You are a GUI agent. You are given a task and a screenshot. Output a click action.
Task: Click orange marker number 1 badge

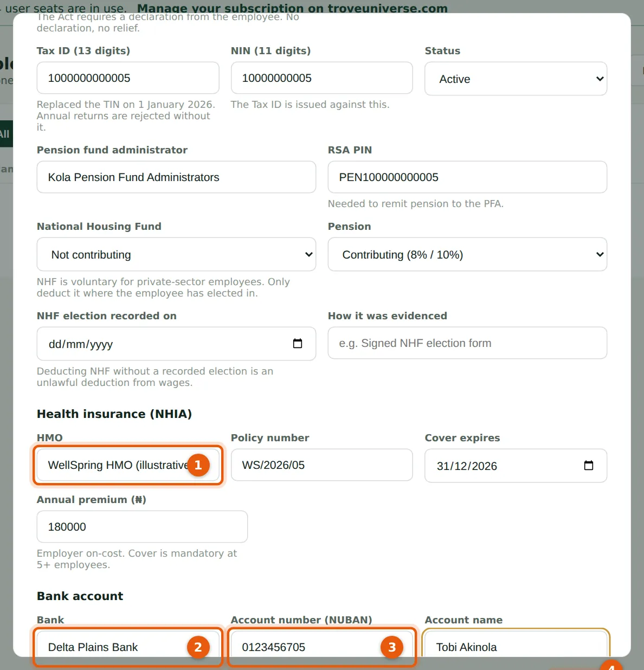[x=198, y=465]
